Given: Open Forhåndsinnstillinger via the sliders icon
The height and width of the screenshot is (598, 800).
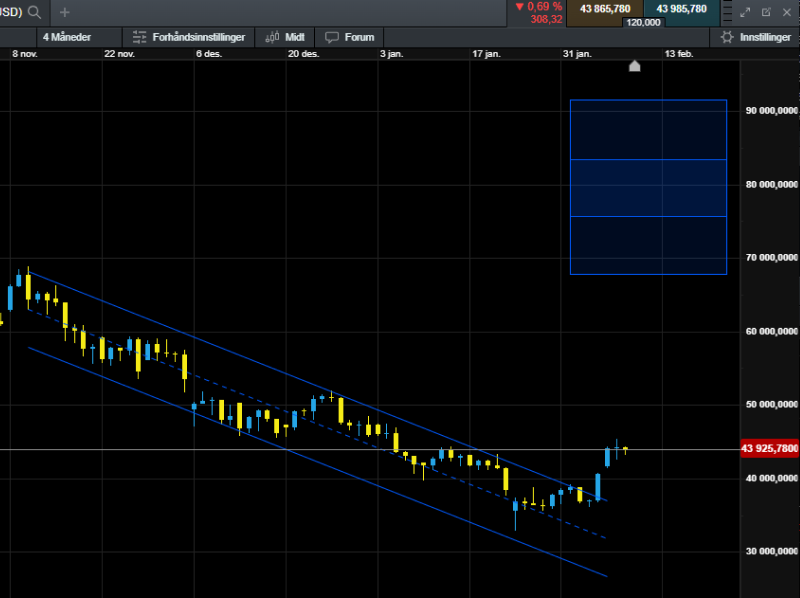Looking at the screenshot, I should [138, 36].
